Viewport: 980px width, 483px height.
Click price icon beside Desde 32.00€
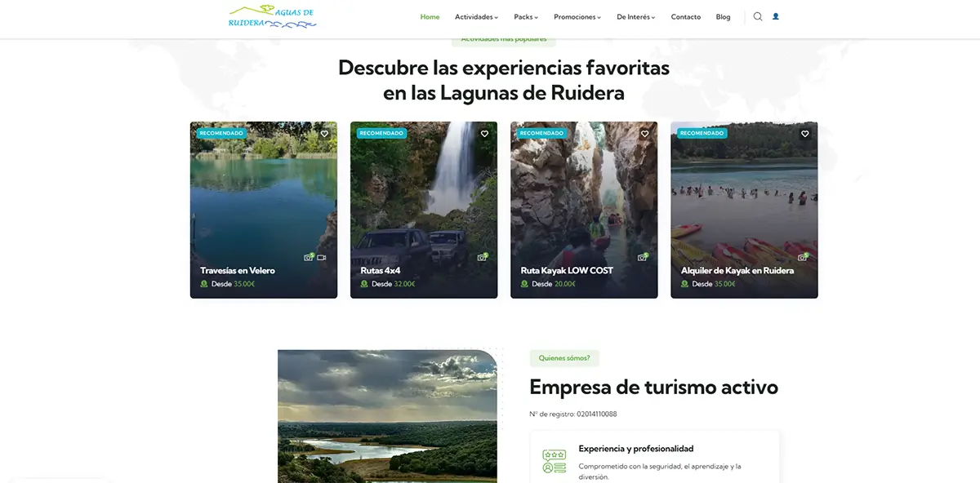point(364,284)
